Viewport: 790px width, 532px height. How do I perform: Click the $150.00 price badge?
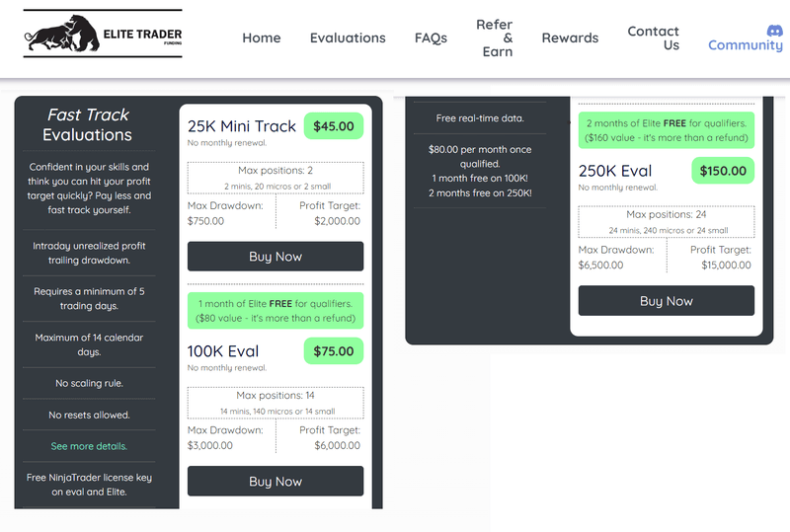click(x=723, y=171)
